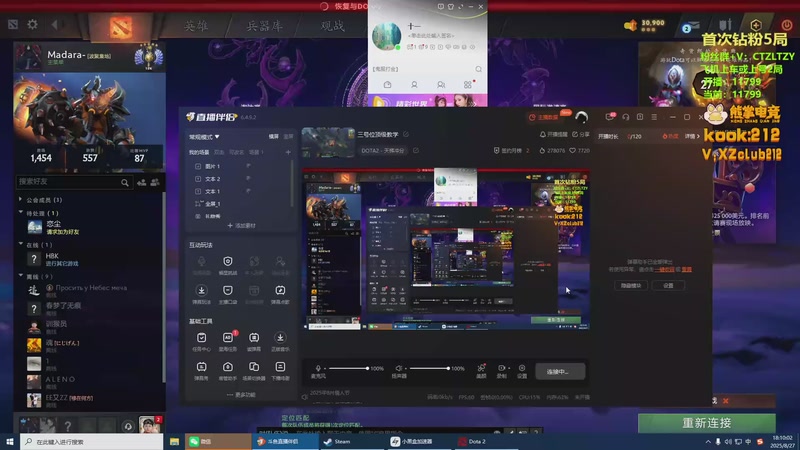Viewport: 800px width, 450px height.
Task: Click the Dota 2 back arrow
Action: [55, 24]
